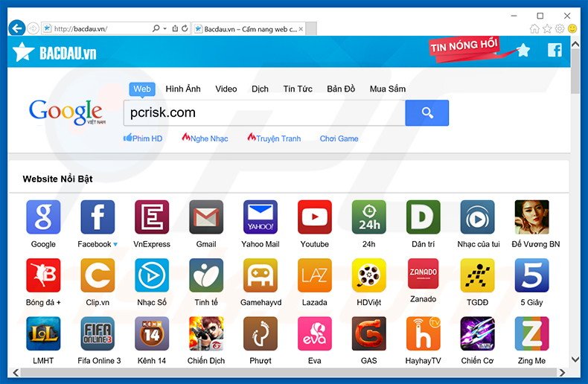
Task: Close the Bacdau.vn browser tab
Action: [x=301, y=29]
